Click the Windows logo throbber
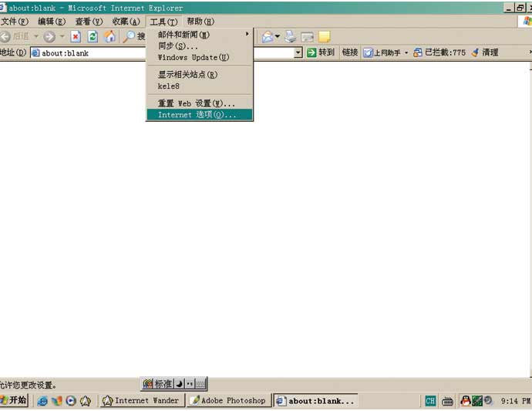Image resolution: width=532 pixels, height=411 pixels. point(527,22)
